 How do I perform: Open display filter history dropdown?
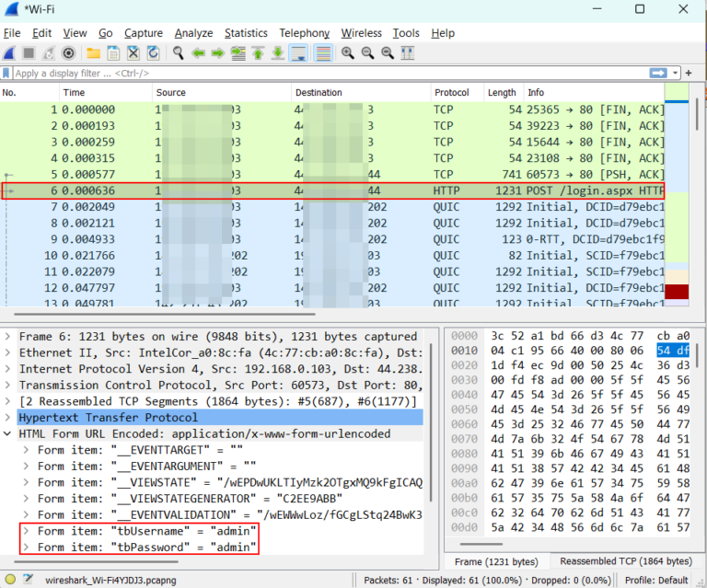point(675,73)
